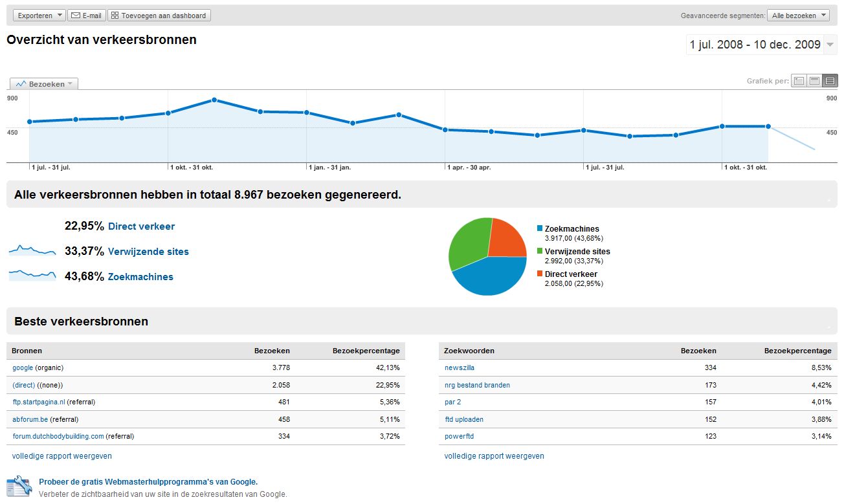This screenshot has height=504, width=844.
Task: Open the Exporteren dropdown
Action: click(39, 16)
